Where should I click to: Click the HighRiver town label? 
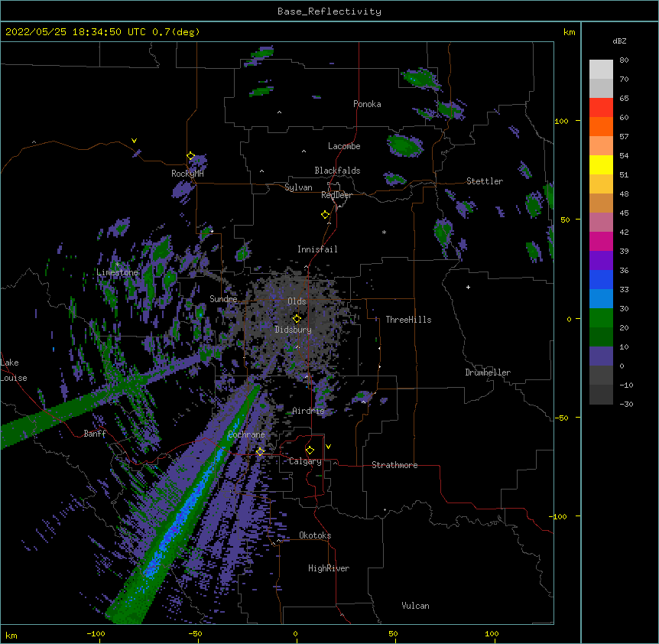click(x=329, y=568)
